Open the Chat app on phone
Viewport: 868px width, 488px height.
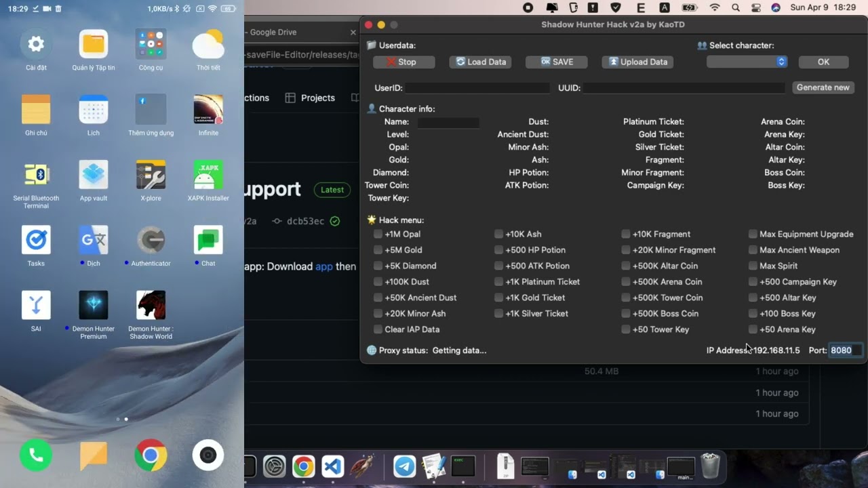click(208, 239)
